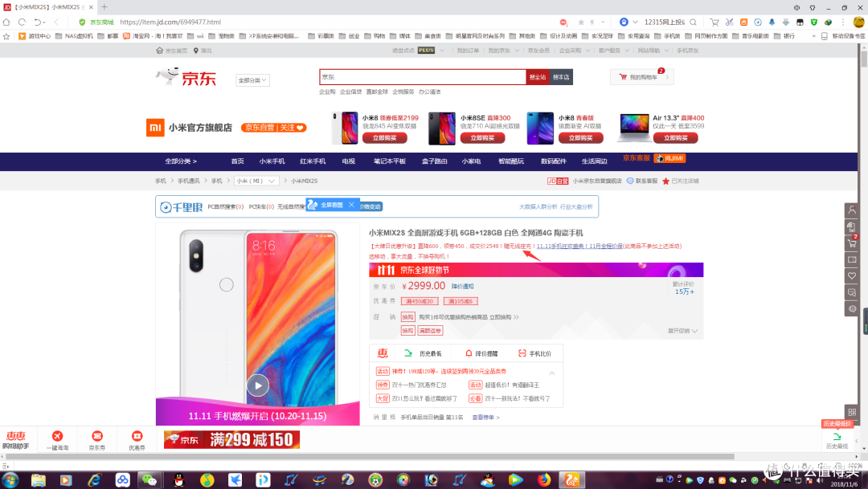Open a new browser tab with plus
This screenshot has width=868, height=489.
[x=104, y=7]
